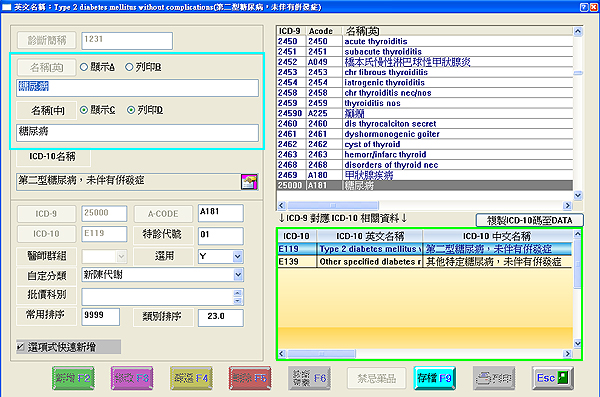Click the 診斷簡稱 label button
Viewport: 600px width, 397px height.
coord(47,40)
